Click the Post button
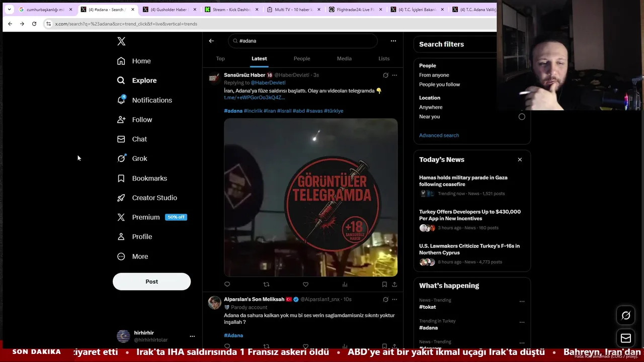Image resolution: width=644 pixels, height=362 pixels. tap(151, 282)
